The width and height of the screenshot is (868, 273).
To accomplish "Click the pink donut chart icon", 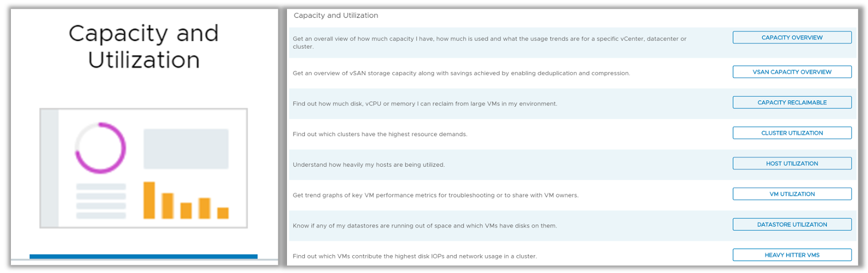I will click(100, 148).
